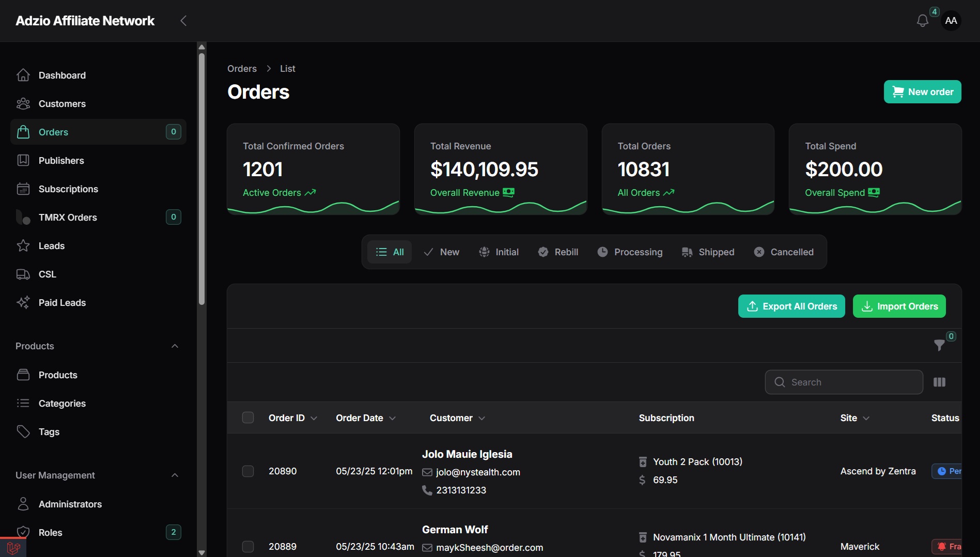The image size is (980, 557).
Task: Click the sidebar vertical scrollbar
Action: pos(201,178)
